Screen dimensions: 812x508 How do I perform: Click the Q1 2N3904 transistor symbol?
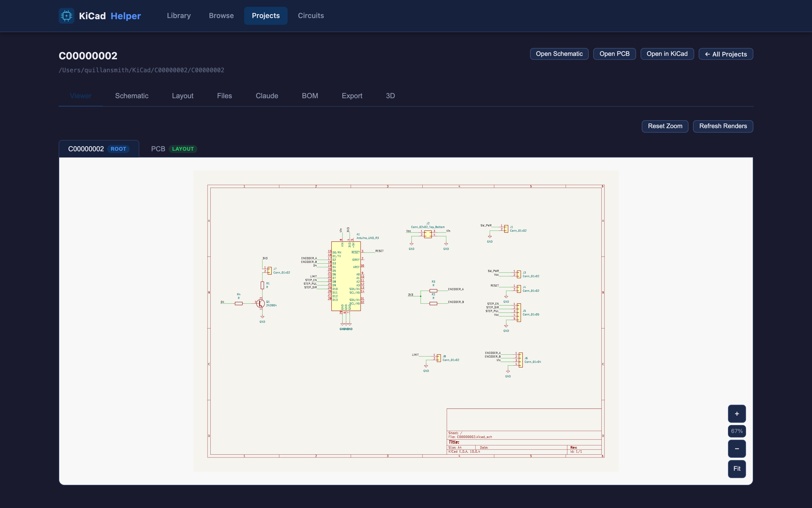coord(260,304)
